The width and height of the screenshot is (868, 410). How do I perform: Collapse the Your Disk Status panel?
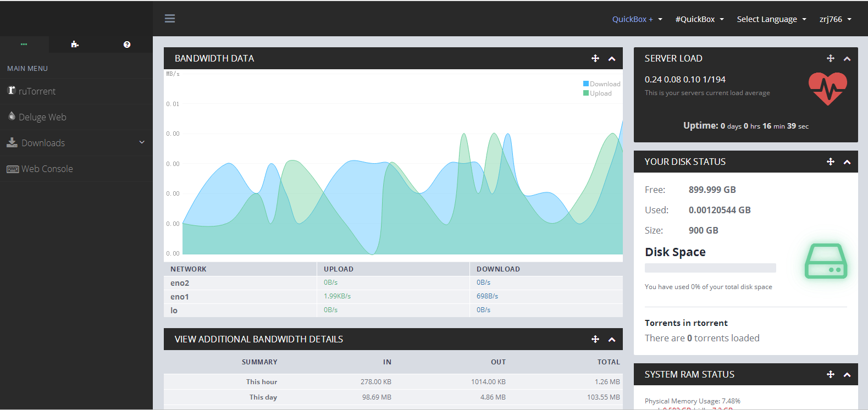(x=847, y=162)
